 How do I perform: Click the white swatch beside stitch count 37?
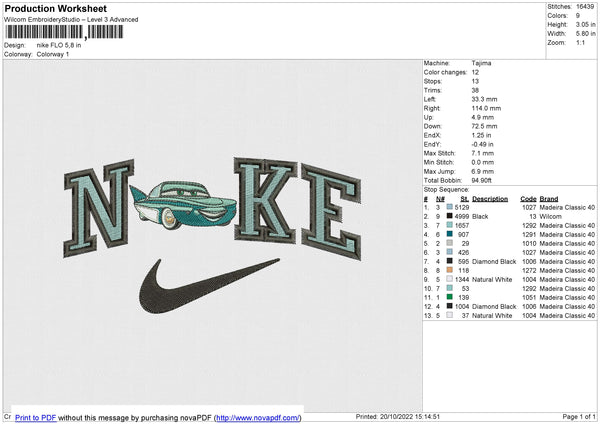pyautogui.click(x=450, y=315)
